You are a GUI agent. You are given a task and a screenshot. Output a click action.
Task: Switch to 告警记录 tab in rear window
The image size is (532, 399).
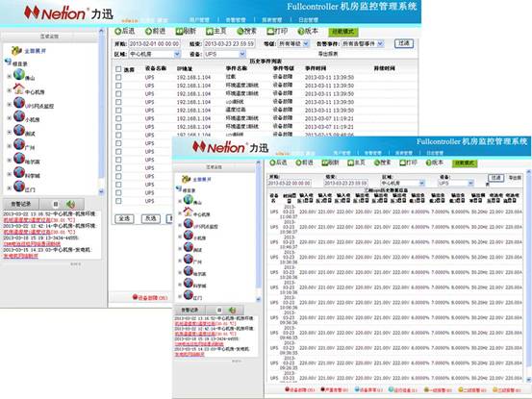(21, 204)
